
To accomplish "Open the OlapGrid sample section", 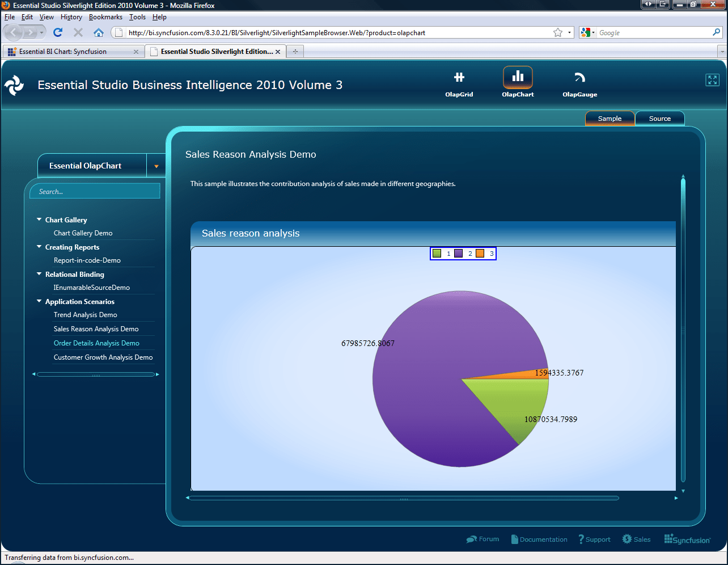I will [x=459, y=81].
